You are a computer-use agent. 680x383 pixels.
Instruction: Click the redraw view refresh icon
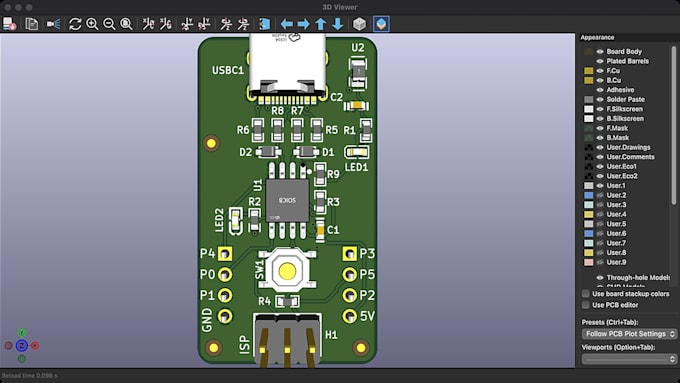[x=75, y=24]
